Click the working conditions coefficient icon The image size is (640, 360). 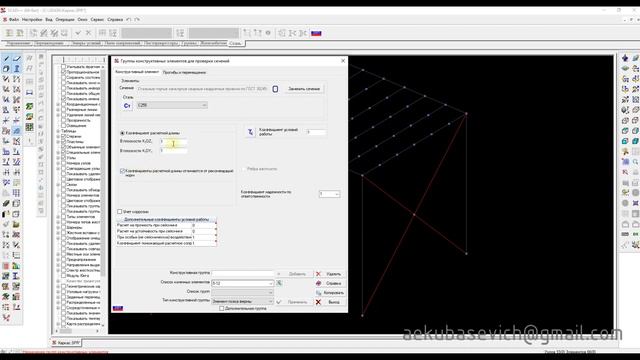click(250, 132)
